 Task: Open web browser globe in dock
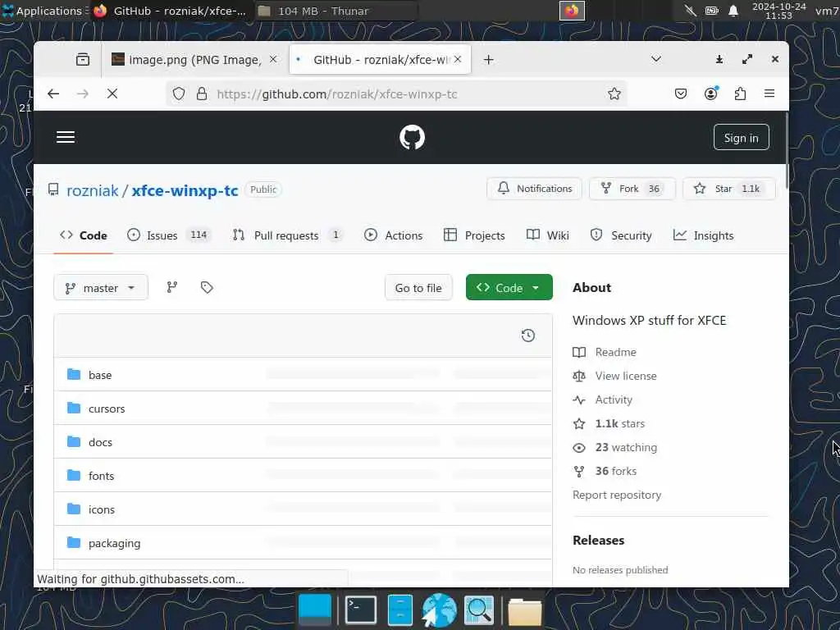click(x=439, y=610)
